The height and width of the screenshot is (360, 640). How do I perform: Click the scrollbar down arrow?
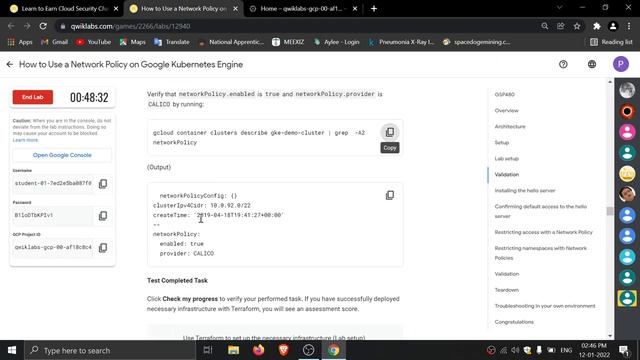(x=610, y=336)
